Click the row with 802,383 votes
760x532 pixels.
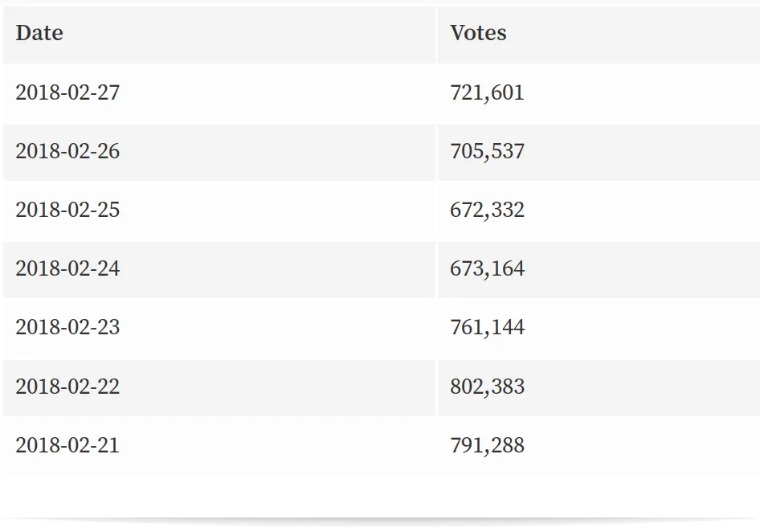pos(382,387)
